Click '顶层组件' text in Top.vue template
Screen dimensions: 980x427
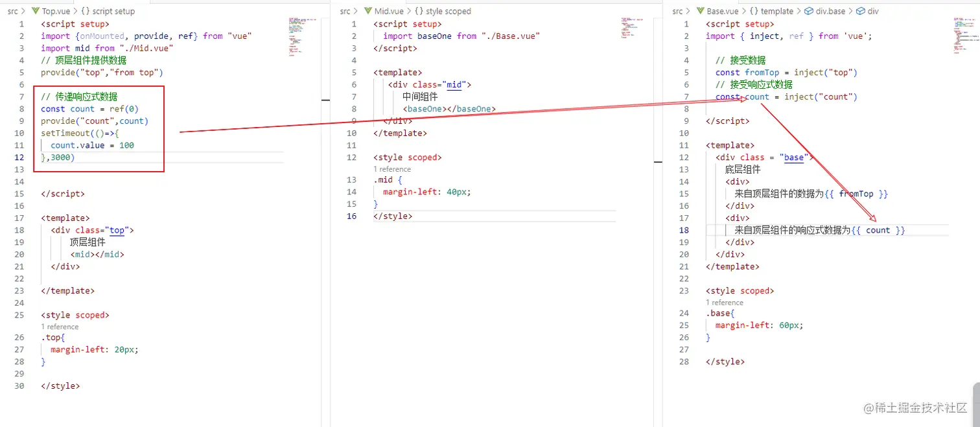(87, 242)
